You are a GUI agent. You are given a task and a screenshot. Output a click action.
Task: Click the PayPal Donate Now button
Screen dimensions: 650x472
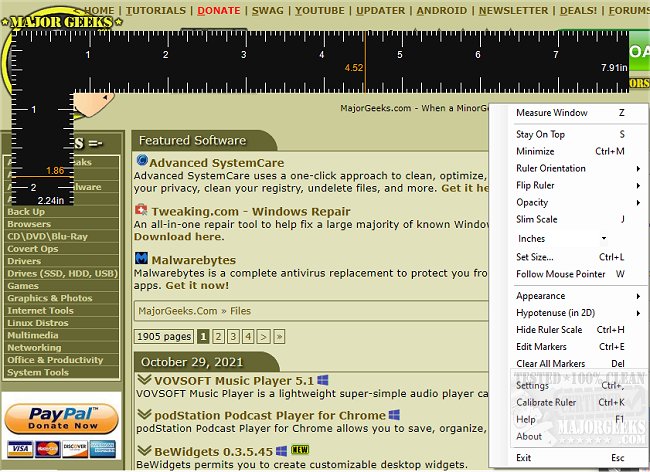tap(62, 418)
